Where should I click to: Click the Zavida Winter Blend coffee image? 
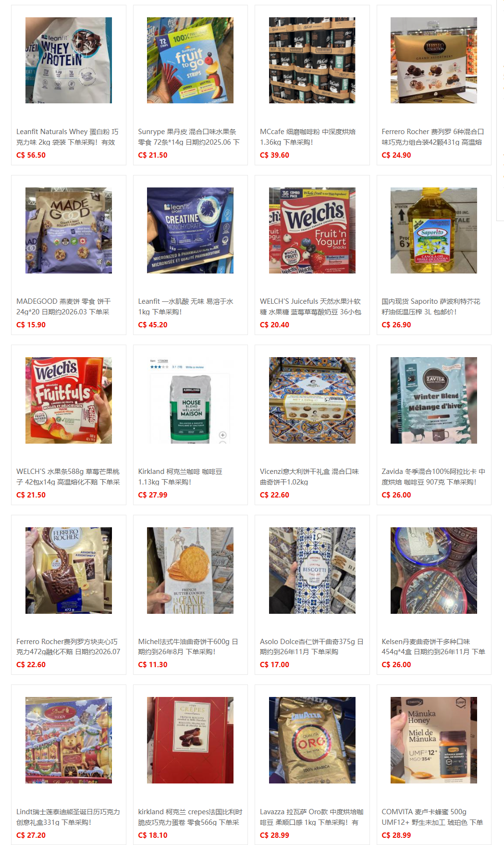pos(434,400)
